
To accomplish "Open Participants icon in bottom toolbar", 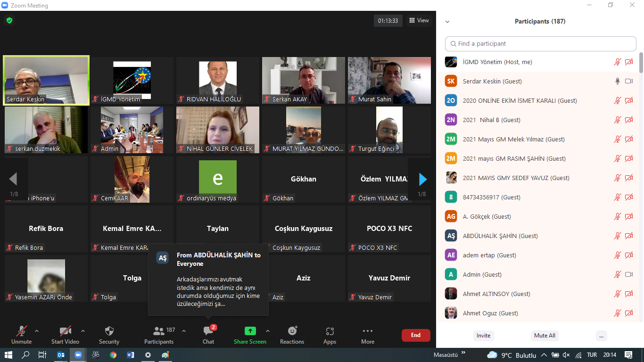I will click(x=159, y=331).
